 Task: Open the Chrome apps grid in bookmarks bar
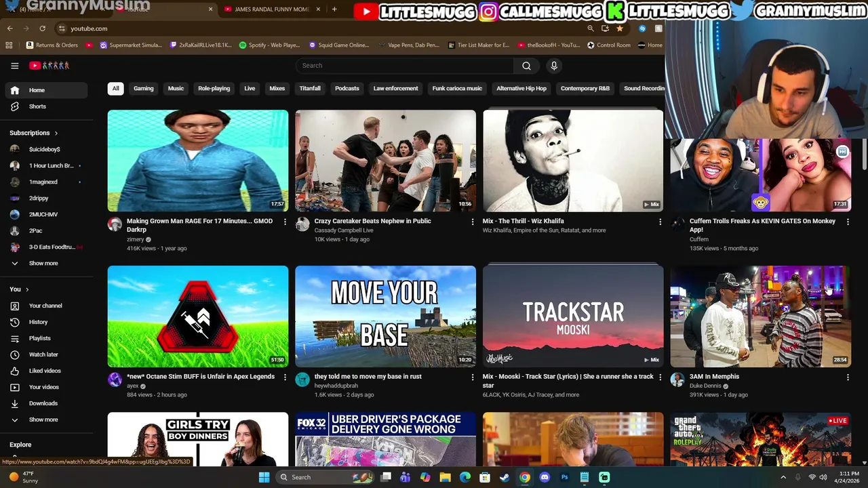click(x=9, y=45)
